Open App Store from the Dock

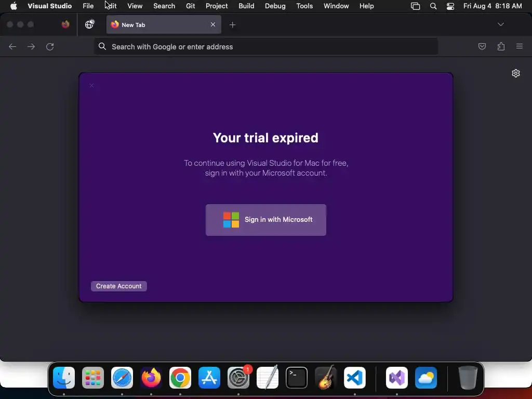(x=209, y=378)
